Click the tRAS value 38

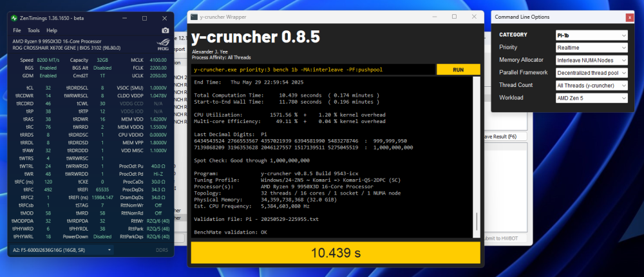point(48,119)
